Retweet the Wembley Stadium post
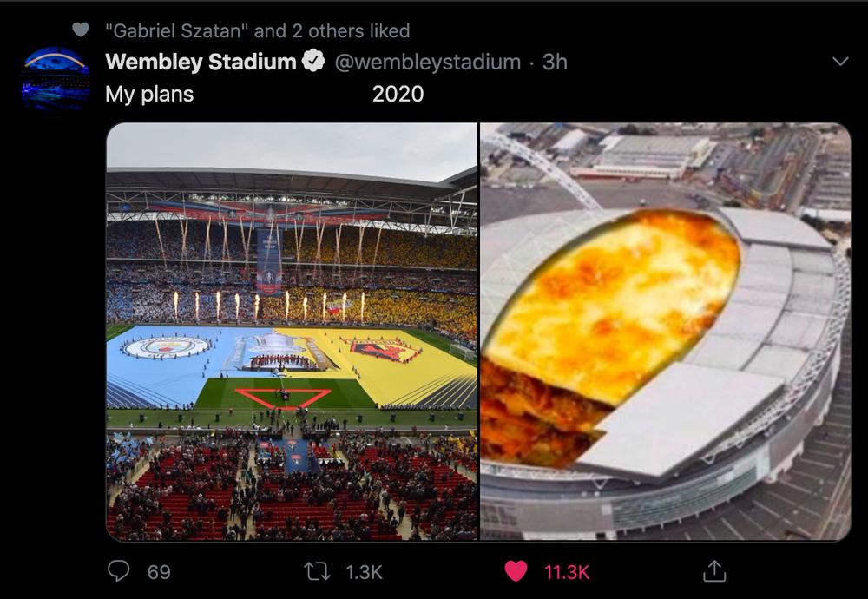Viewport: 868px width, 599px height. pos(317,571)
